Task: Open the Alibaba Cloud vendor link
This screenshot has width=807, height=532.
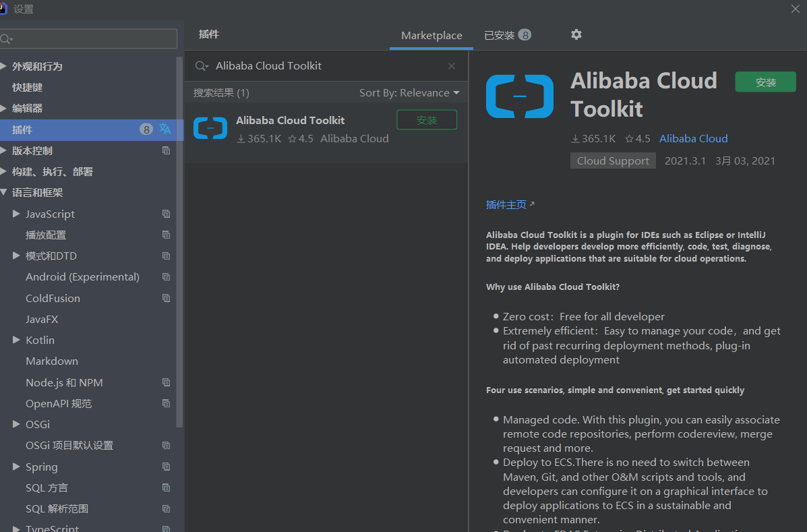Action: click(x=693, y=138)
